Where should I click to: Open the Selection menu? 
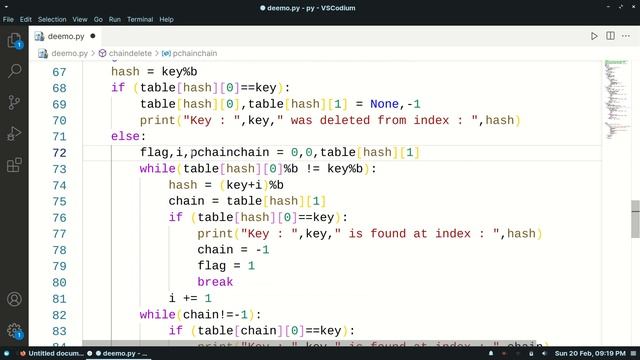coord(52,19)
